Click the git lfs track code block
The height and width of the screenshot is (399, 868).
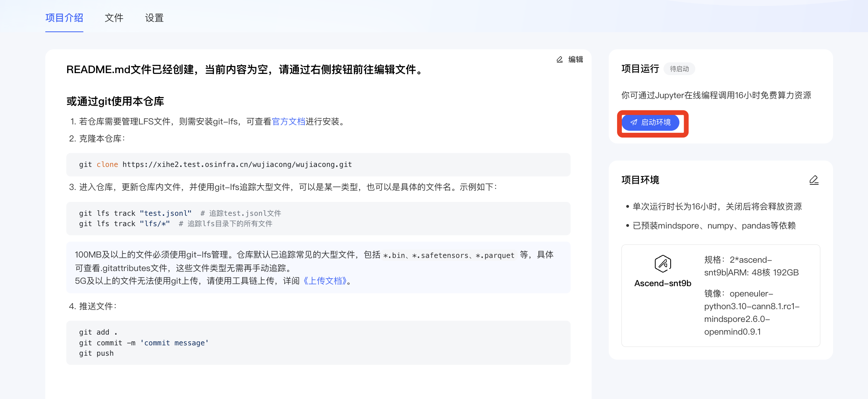coord(318,219)
